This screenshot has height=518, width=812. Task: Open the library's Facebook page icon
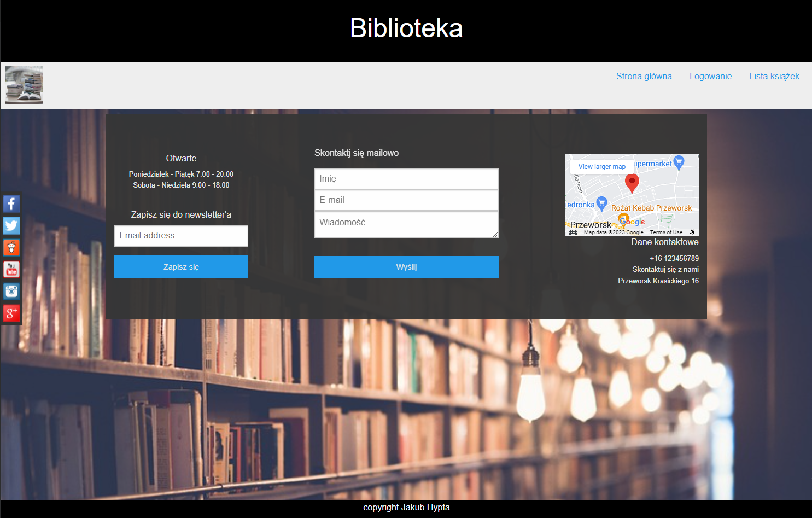(11, 203)
